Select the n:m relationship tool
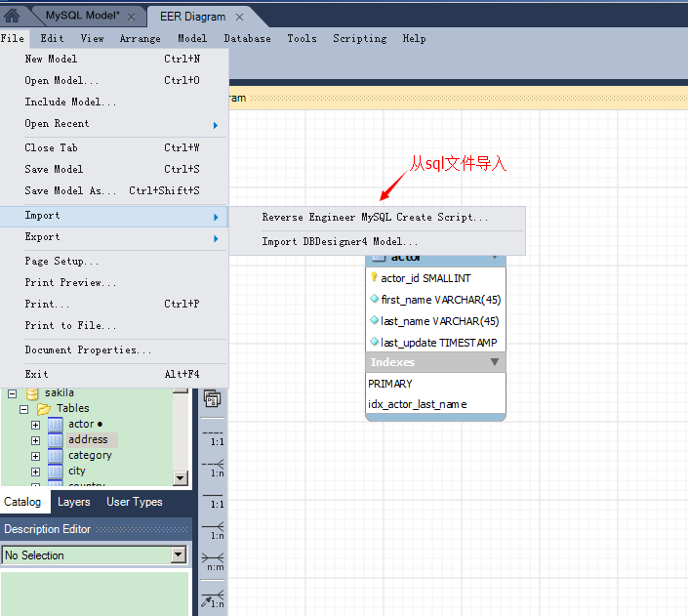688x616 pixels. coord(213,562)
